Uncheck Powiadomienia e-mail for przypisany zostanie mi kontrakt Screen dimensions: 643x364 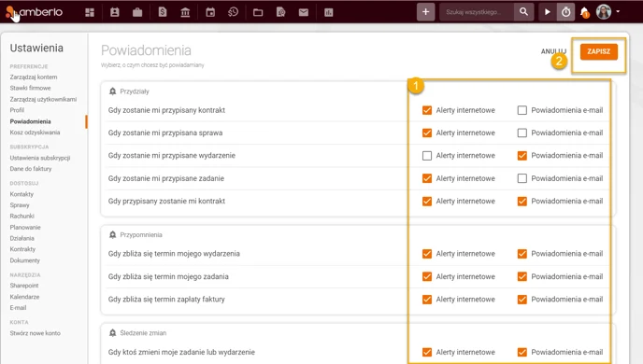(522, 201)
